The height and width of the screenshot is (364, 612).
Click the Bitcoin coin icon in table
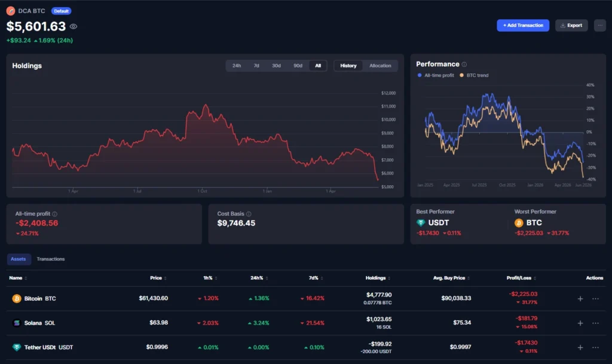click(x=16, y=298)
